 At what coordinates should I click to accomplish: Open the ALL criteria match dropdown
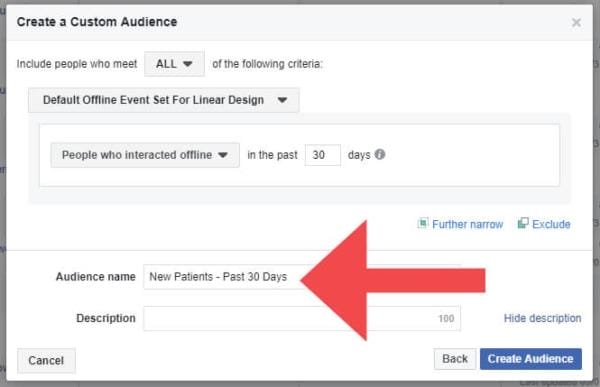(x=174, y=64)
